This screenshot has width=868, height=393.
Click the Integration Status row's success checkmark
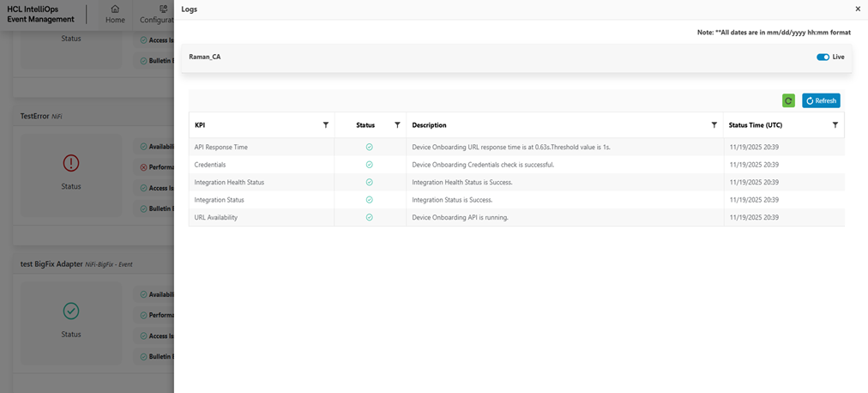coord(370,200)
